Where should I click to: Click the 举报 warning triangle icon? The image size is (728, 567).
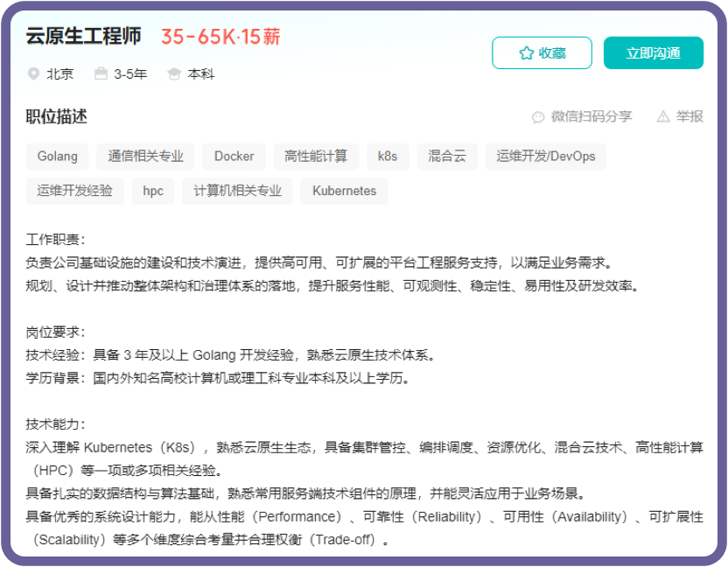pos(663,116)
